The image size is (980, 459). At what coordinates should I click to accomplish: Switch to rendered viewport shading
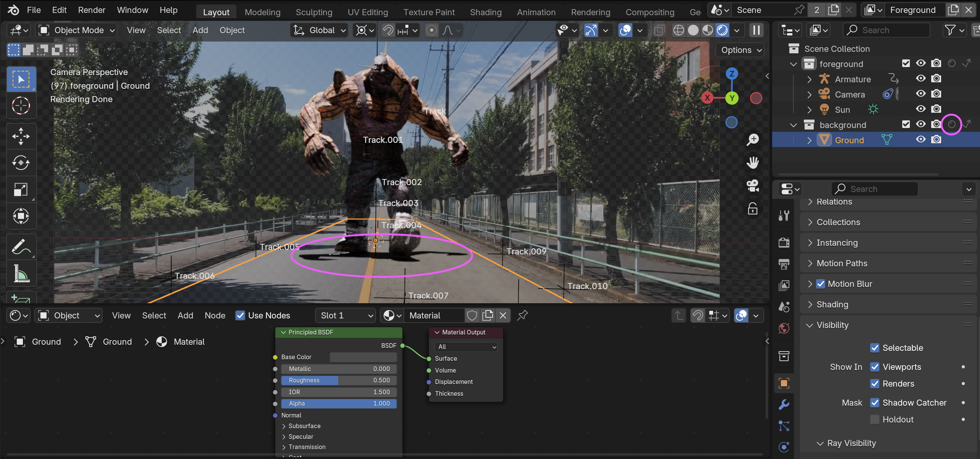coord(722,30)
